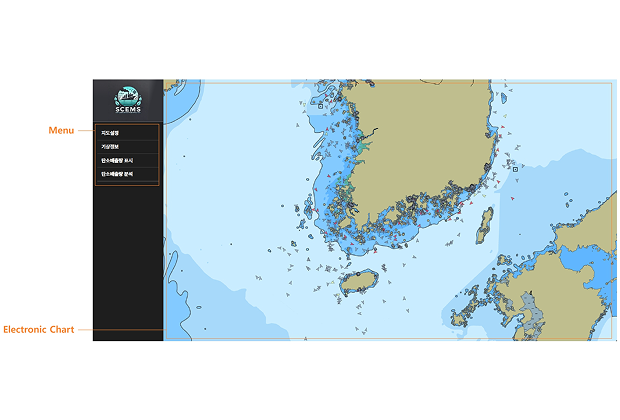The width and height of the screenshot is (620, 420).
Task: Select Tsushima Island in the Korea Strait
Action: point(485,222)
